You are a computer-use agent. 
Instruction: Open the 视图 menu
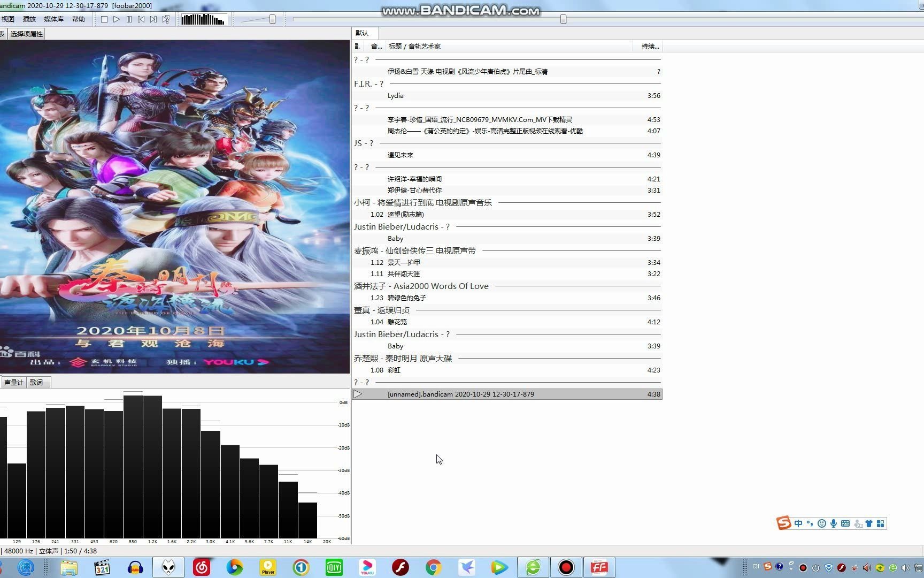coord(8,19)
